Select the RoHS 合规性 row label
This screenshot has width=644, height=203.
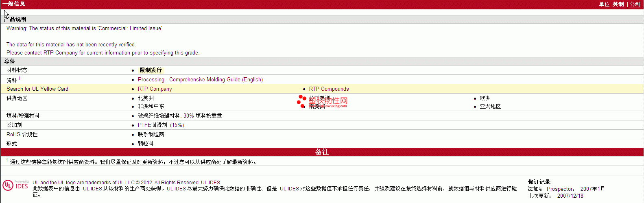point(22,135)
